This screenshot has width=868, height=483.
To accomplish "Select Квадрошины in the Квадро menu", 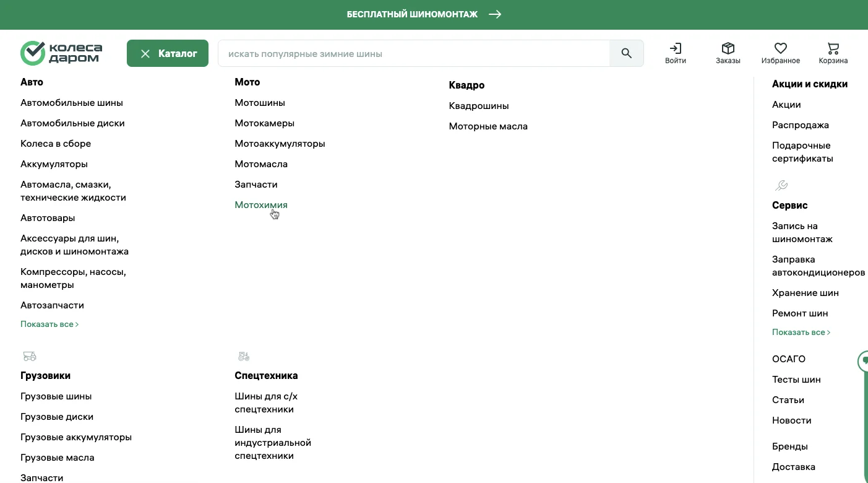I will (478, 105).
